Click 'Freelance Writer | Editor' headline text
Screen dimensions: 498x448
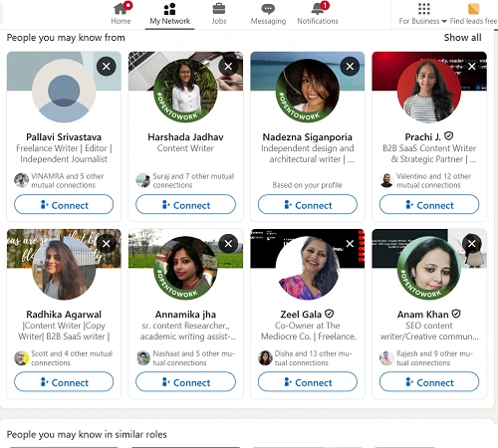click(x=64, y=153)
